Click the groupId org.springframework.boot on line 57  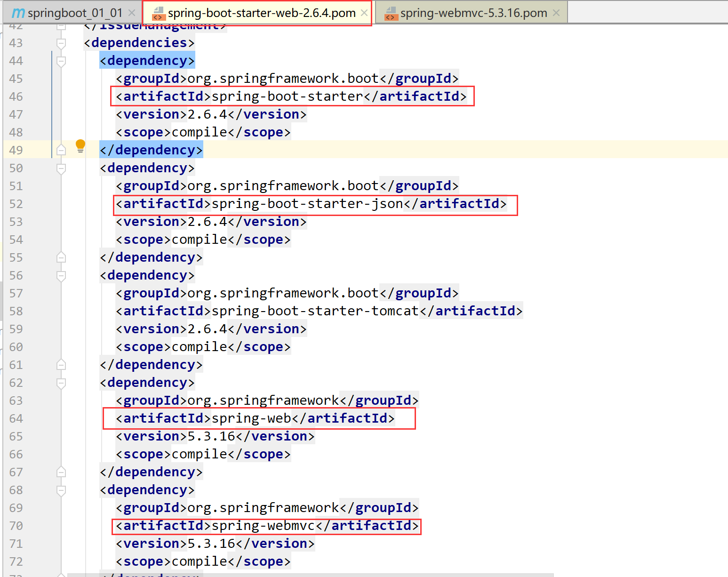pyautogui.click(x=283, y=293)
